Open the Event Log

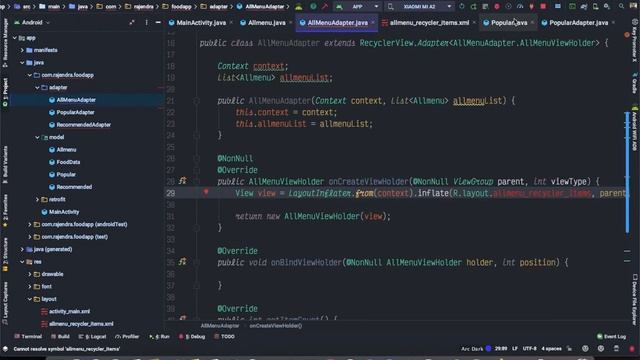(x=611, y=337)
